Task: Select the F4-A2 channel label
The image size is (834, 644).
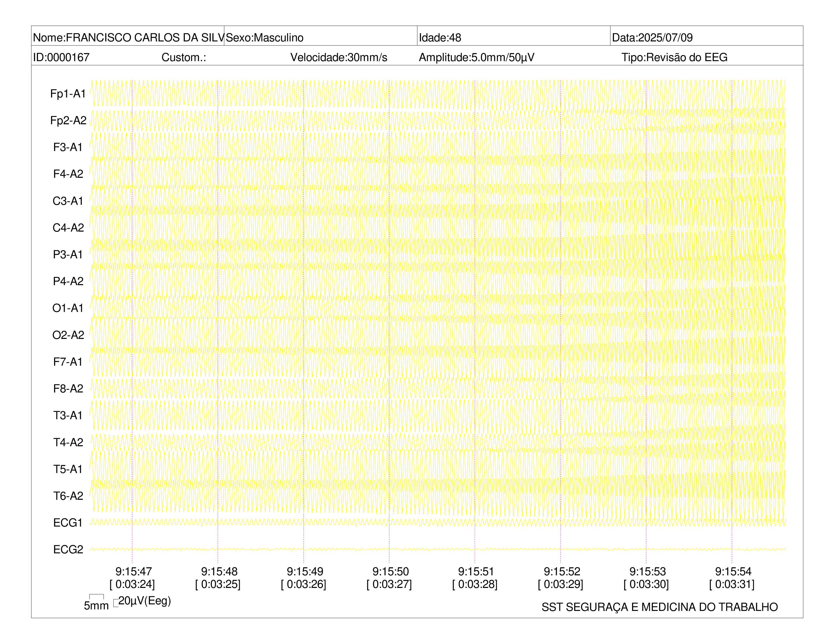Action: (68, 174)
